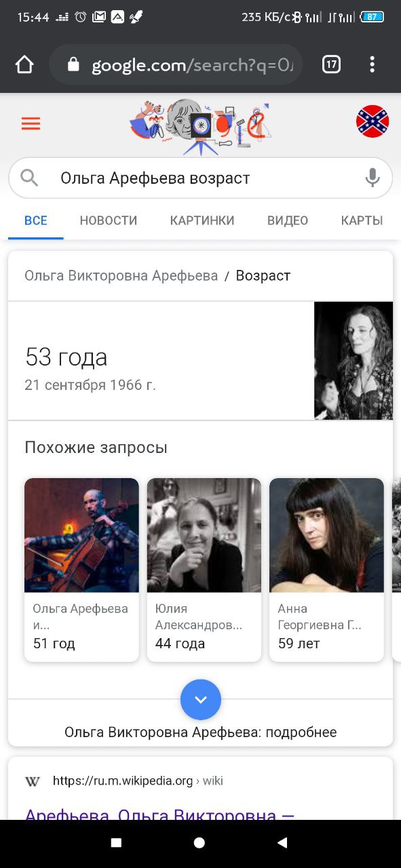Open the Google hamburger menu

click(x=31, y=123)
